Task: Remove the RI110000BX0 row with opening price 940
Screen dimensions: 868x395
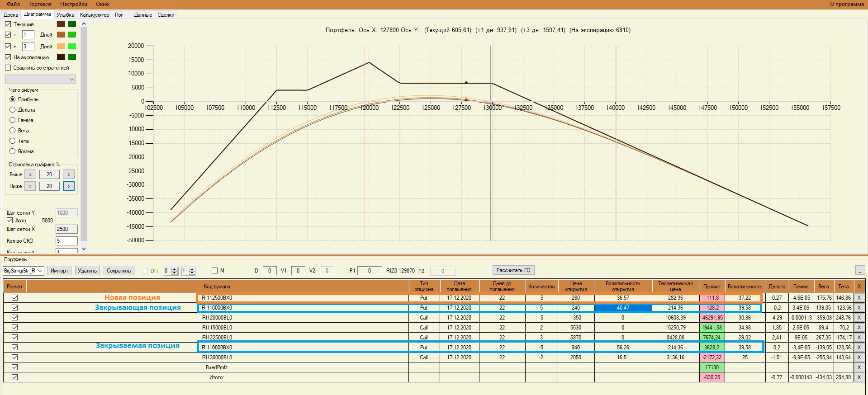Action: pos(859,348)
